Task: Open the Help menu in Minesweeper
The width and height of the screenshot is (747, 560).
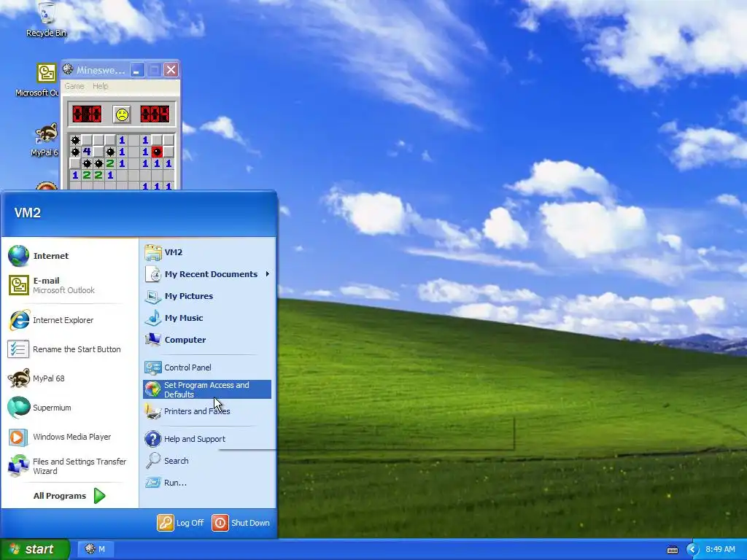Action: point(101,86)
